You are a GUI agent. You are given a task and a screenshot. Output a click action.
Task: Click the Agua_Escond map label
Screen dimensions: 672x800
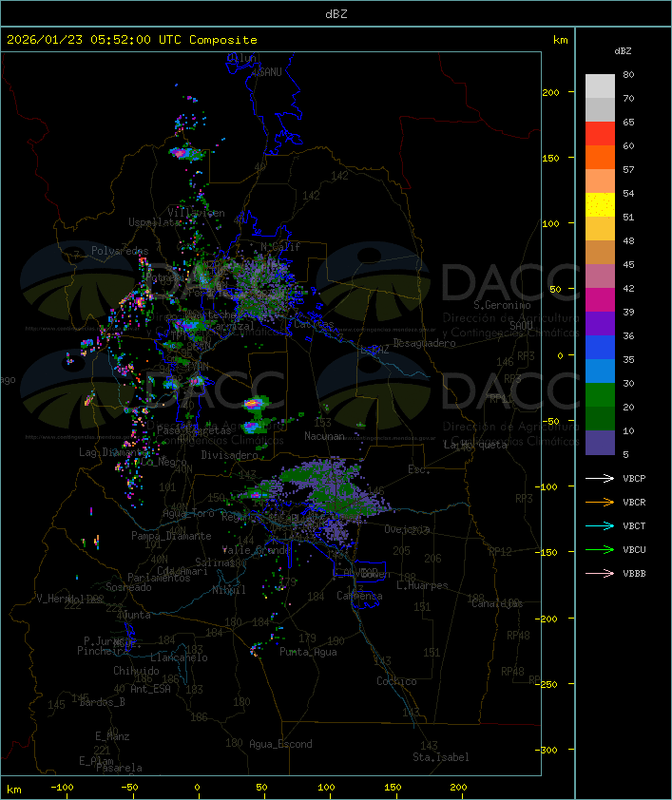(x=280, y=744)
